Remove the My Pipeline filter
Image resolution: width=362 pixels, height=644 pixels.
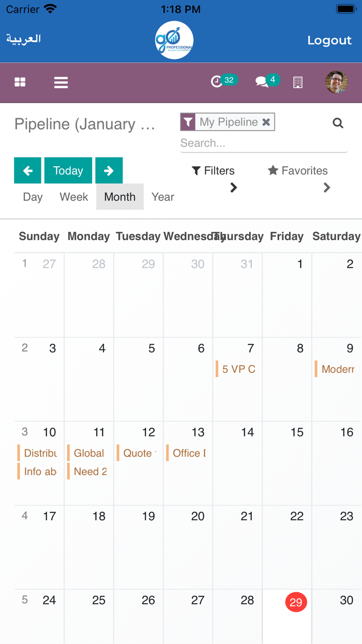click(266, 122)
